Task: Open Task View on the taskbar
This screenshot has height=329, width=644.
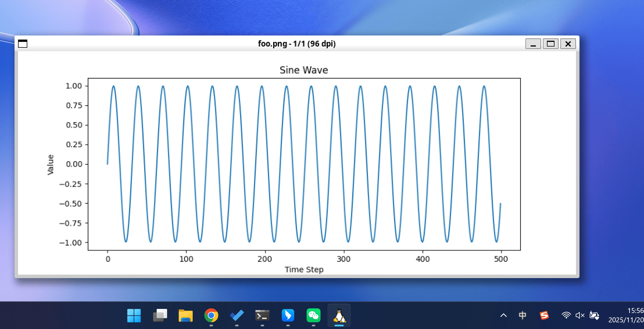Action: point(160,316)
